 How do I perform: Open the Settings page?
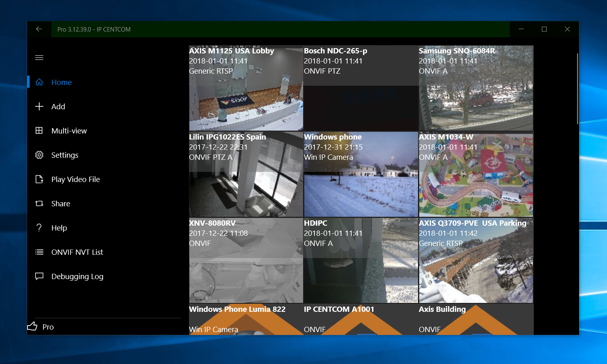[x=65, y=155]
